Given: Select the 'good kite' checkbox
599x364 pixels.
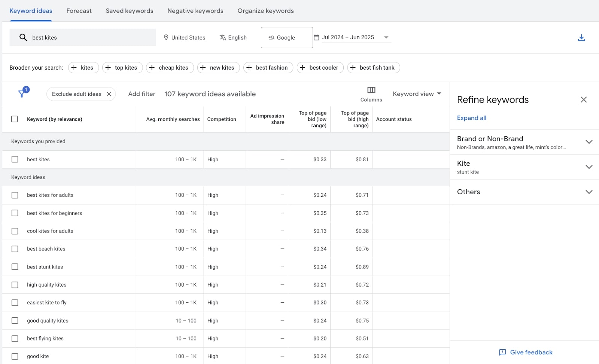Looking at the screenshot, I should pyautogui.click(x=15, y=357).
